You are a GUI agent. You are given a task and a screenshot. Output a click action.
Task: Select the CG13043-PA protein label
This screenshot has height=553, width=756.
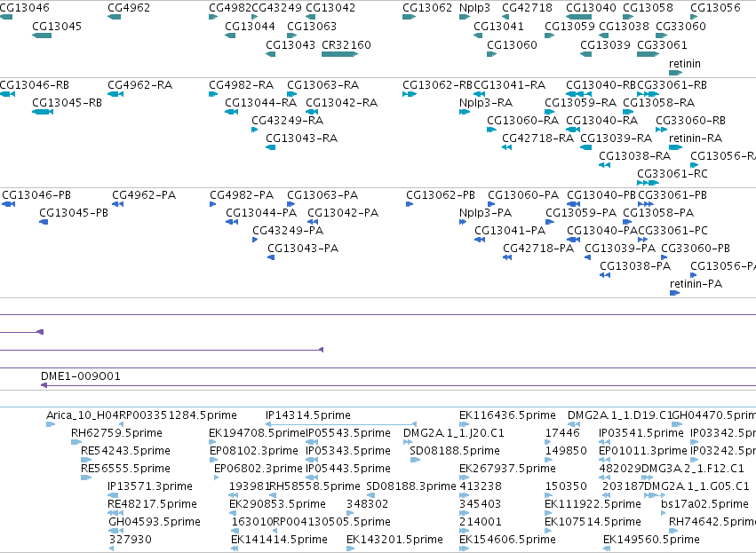pos(303,249)
